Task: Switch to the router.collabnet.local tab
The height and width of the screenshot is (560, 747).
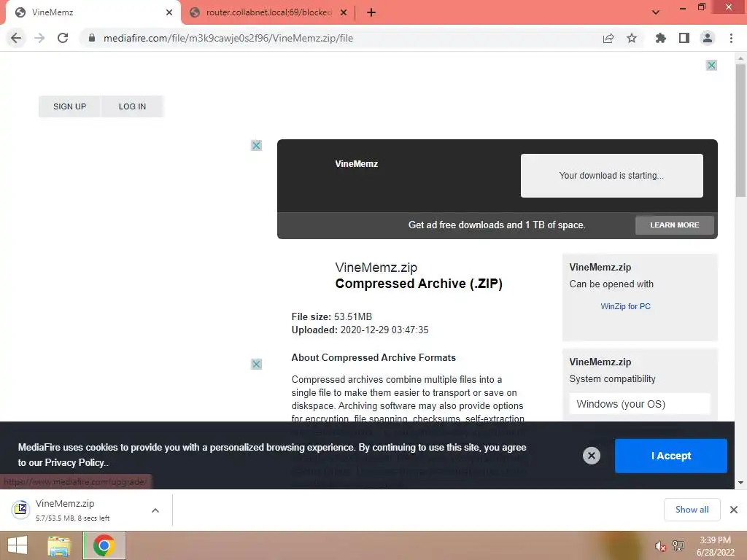Action: pos(268,12)
